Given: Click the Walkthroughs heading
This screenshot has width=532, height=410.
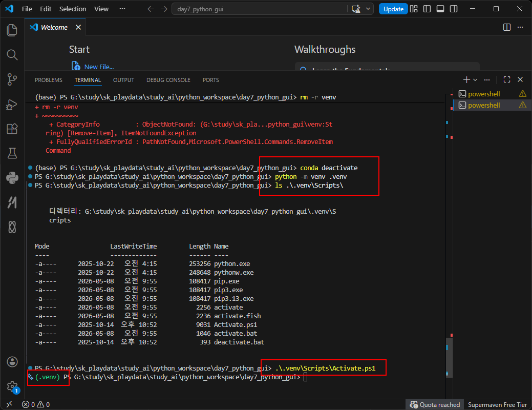Looking at the screenshot, I should pos(325,50).
